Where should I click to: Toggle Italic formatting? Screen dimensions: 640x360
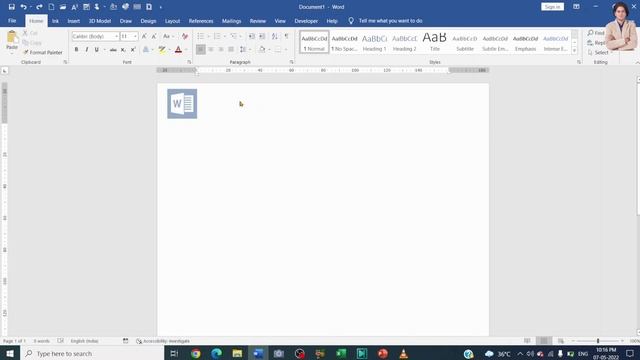click(87, 50)
